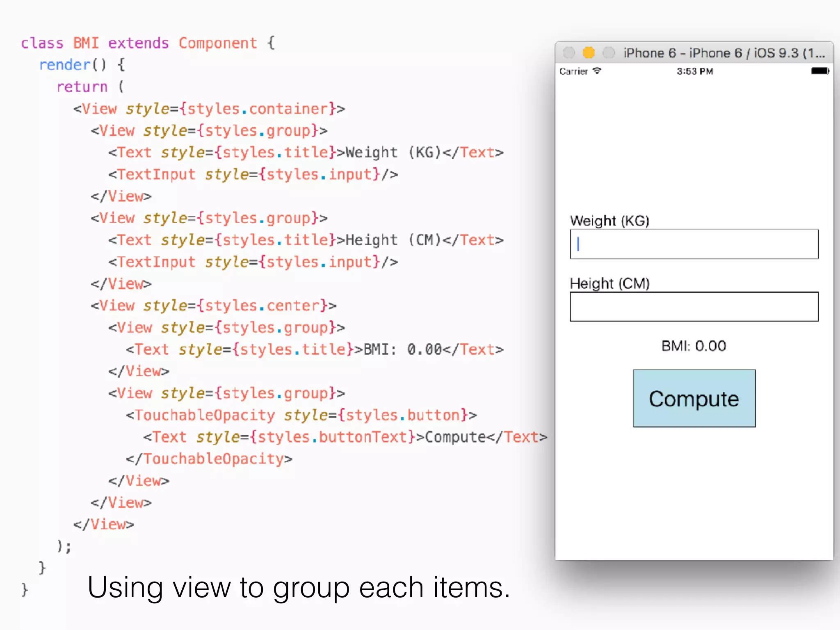The image size is (840, 630).
Task: Click the 'class BMI extends Component' code line
Action: click(148, 43)
